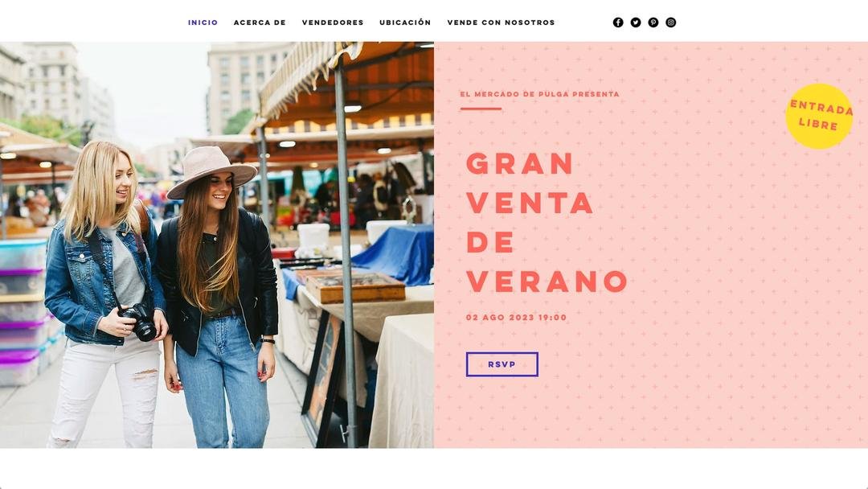Go to the Inicio menu item
Screen dimensions: 868x489
203,23
